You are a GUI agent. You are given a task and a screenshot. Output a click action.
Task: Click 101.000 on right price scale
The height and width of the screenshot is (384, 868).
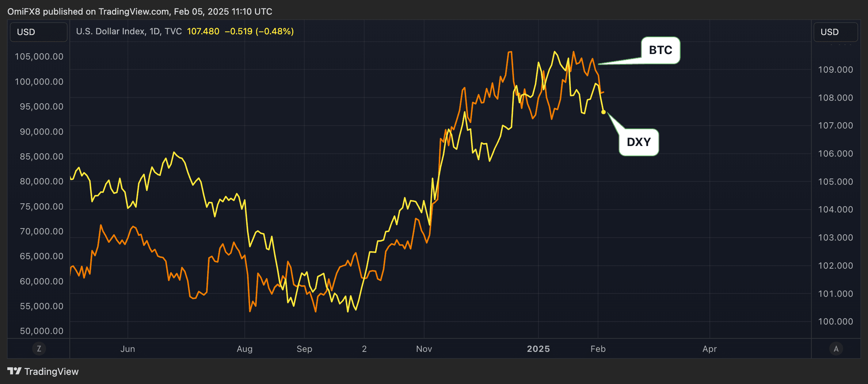[x=835, y=294]
